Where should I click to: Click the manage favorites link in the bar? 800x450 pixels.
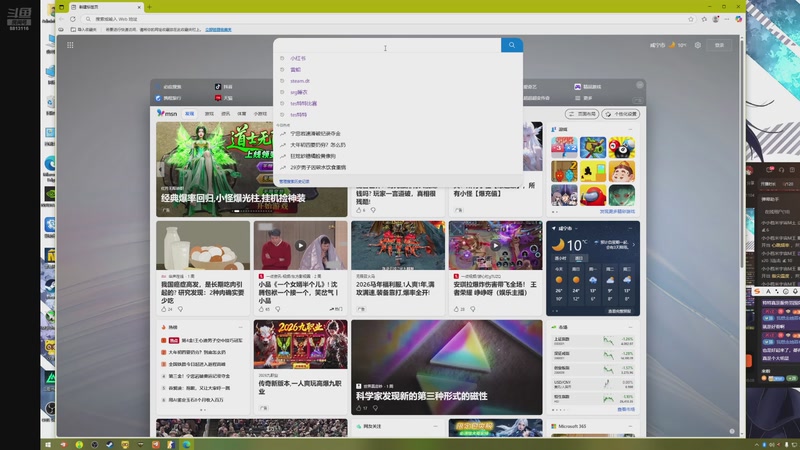[x=218, y=30]
